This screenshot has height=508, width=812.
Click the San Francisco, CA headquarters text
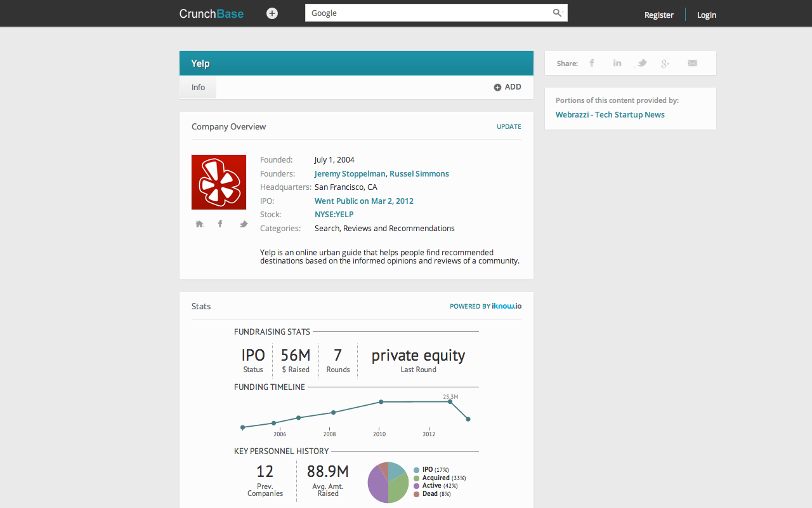(x=346, y=187)
